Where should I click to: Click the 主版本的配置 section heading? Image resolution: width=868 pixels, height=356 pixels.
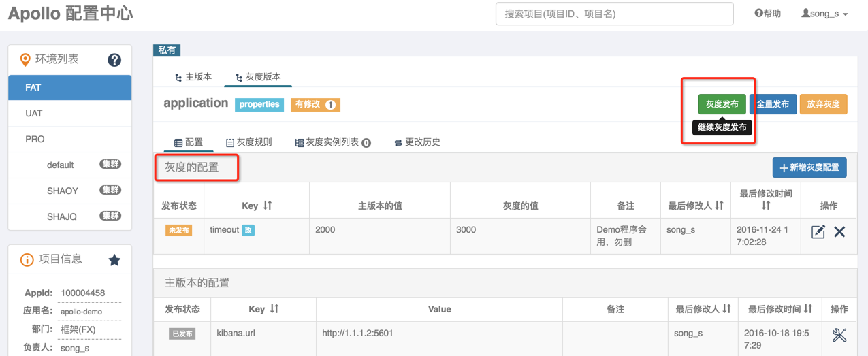[197, 282]
